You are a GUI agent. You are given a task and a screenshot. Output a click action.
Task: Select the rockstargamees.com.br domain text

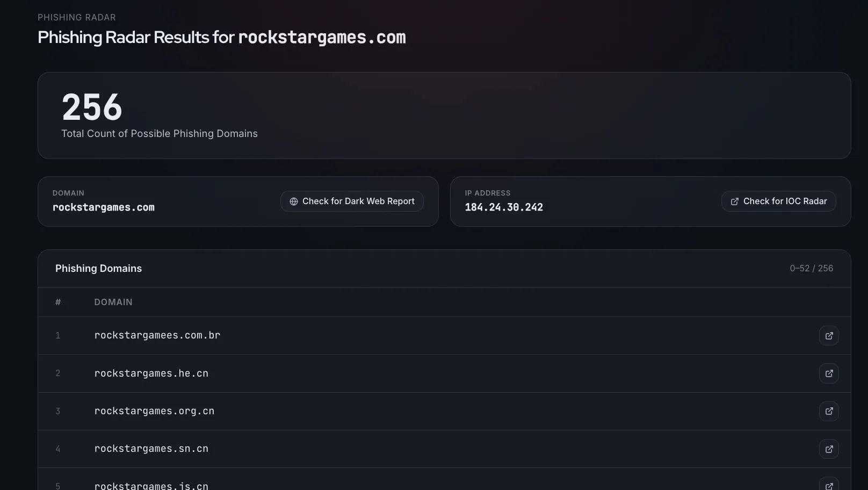(157, 335)
